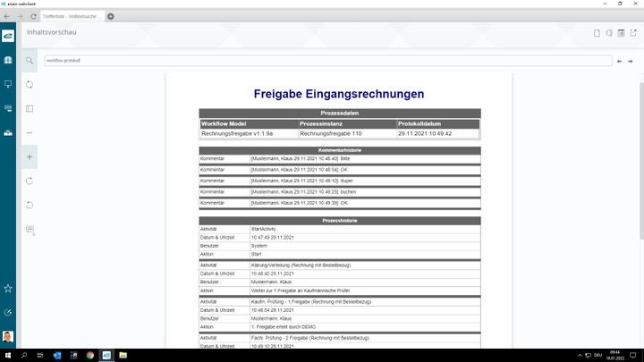
Task: Click the 29.11.2021 10:49:42 protocol date
Action: pyautogui.click(x=425, y=134)
